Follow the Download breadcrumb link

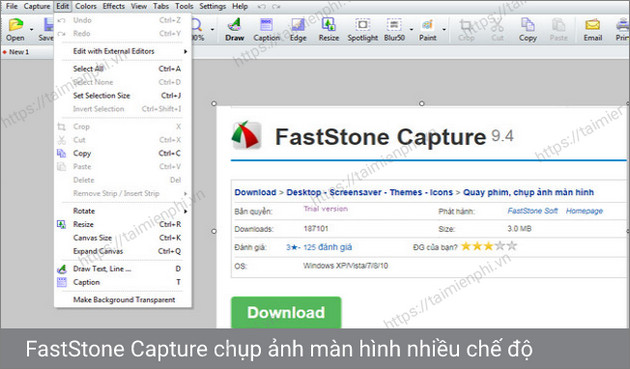255,192
